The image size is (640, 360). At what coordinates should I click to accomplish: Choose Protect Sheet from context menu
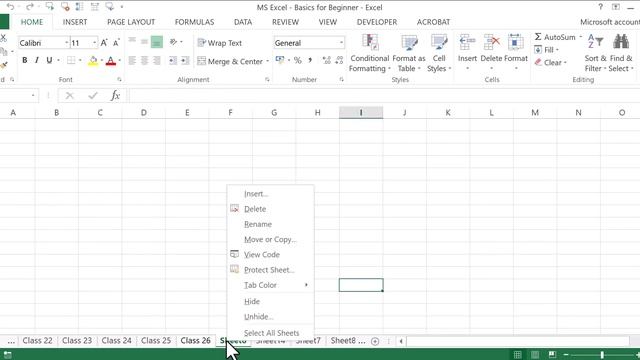point(270,269)
